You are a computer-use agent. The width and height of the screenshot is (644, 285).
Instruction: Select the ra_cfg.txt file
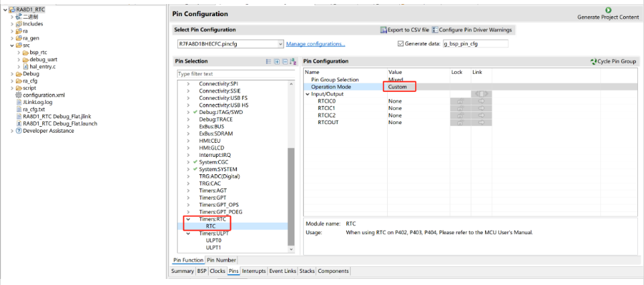31,109
